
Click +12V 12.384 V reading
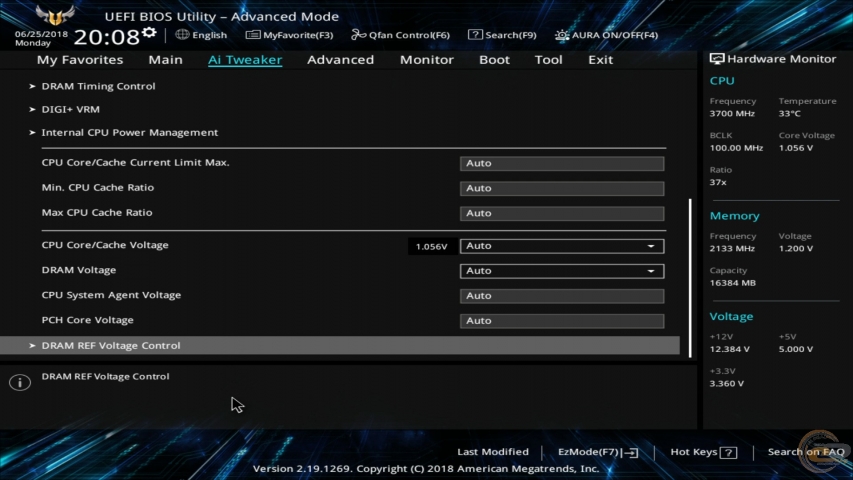click(x=730, y=349)
